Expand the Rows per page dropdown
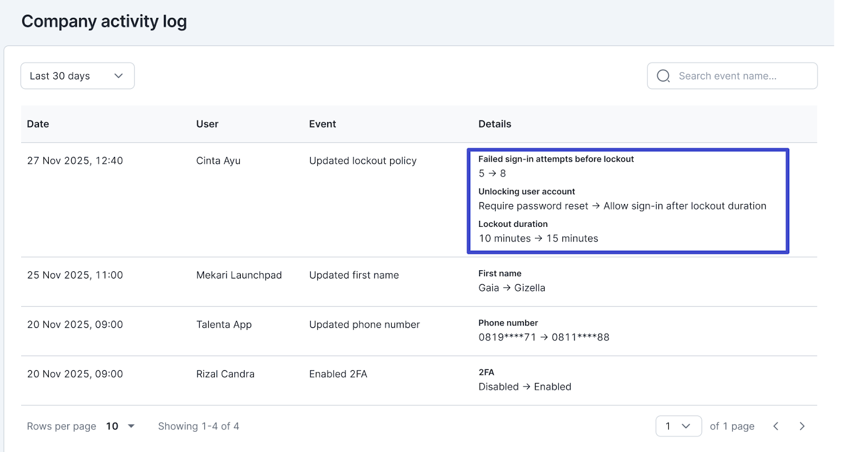Image resolution: width=868 pixels, height=452 pixels. coord(120,426)
